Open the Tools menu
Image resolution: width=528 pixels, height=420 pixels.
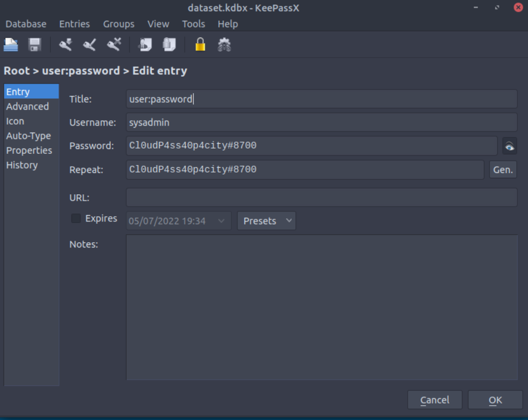pyautogui.click(x=193, y=24)
